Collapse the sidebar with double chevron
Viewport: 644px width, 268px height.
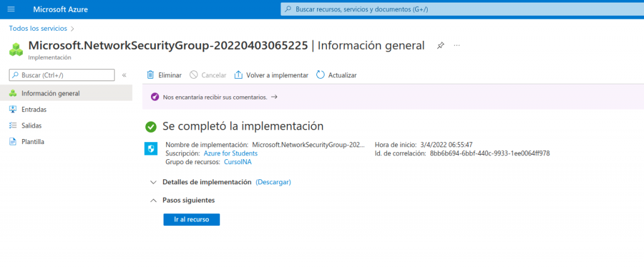(x=124, y=75)
